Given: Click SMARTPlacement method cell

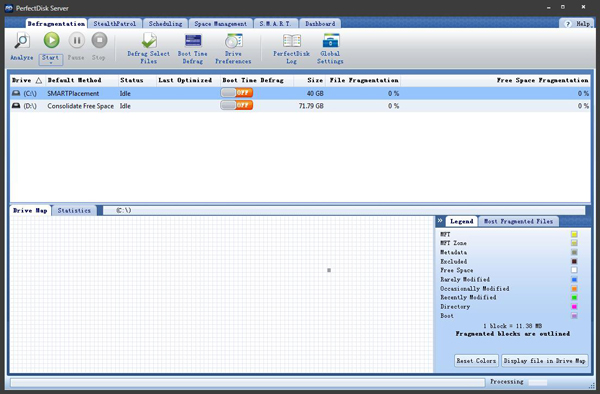Looking at the screenshot, I should (x=73, y=93).
